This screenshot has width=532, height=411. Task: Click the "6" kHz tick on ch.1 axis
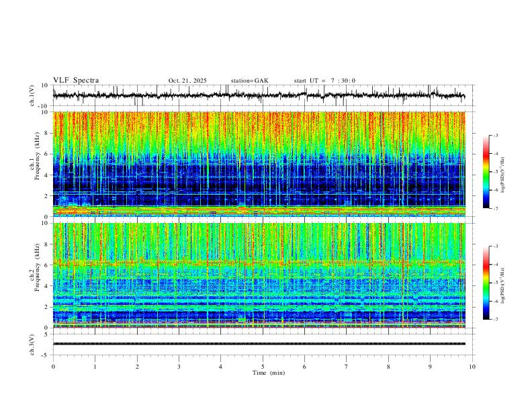coord(48,154)
